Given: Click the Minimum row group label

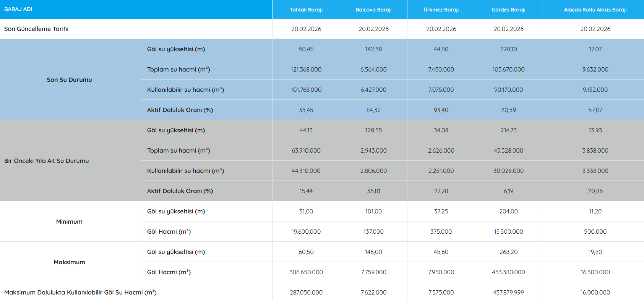Looking at the screenshot, I should click(x=69, y=221).
